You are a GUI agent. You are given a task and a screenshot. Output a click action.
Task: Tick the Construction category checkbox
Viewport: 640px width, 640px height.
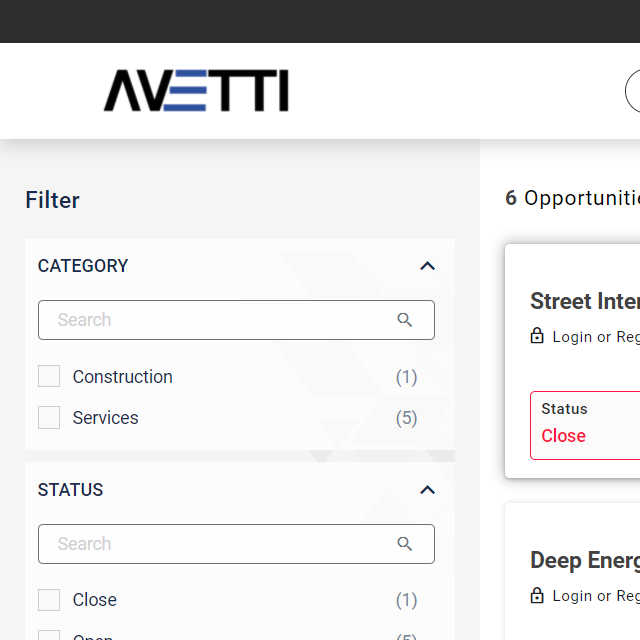pos(49,376)
